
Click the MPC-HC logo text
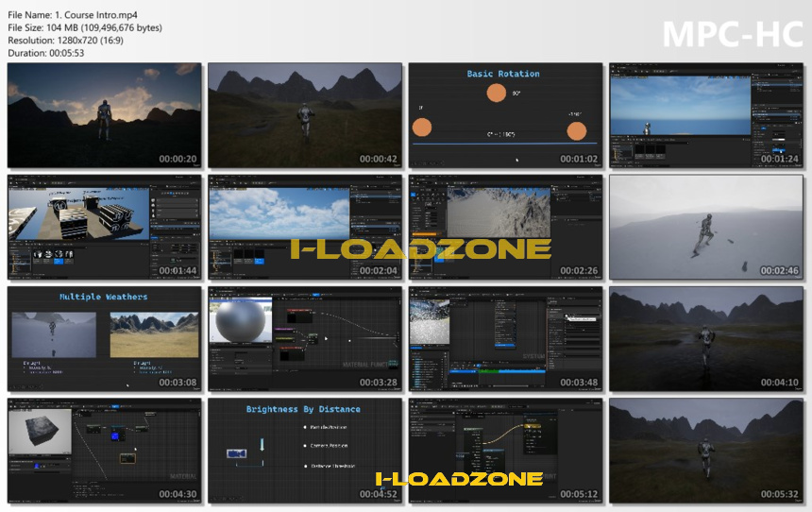click(733, 35)
